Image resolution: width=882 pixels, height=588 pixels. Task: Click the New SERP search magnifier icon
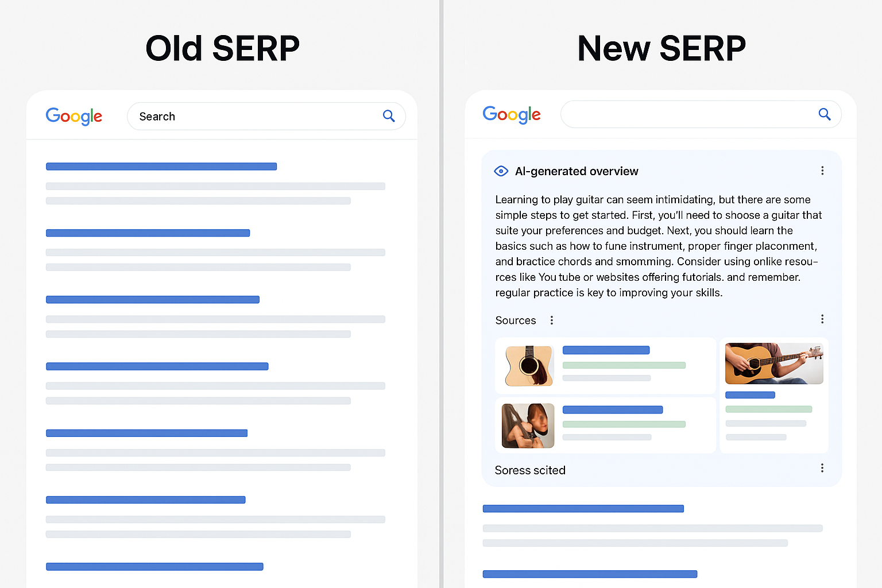825,114
